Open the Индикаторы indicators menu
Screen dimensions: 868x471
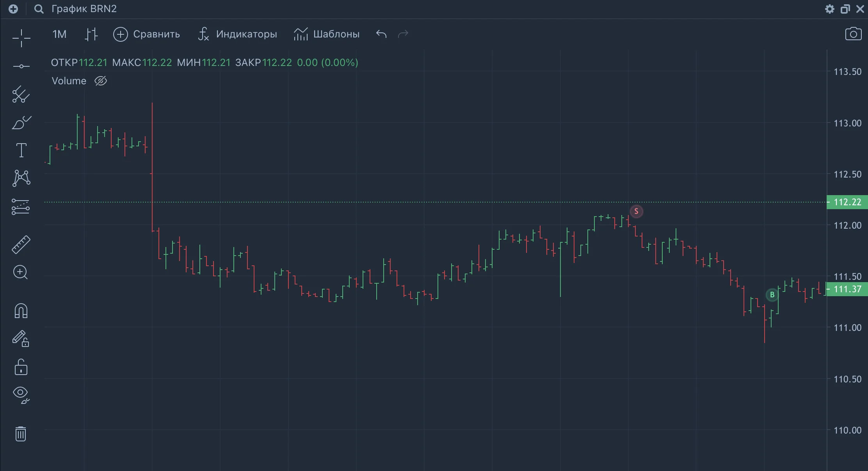(x=237, y=34)
